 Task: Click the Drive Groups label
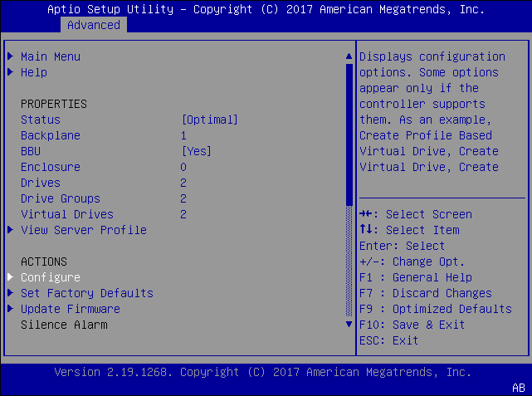coord(61,199)
